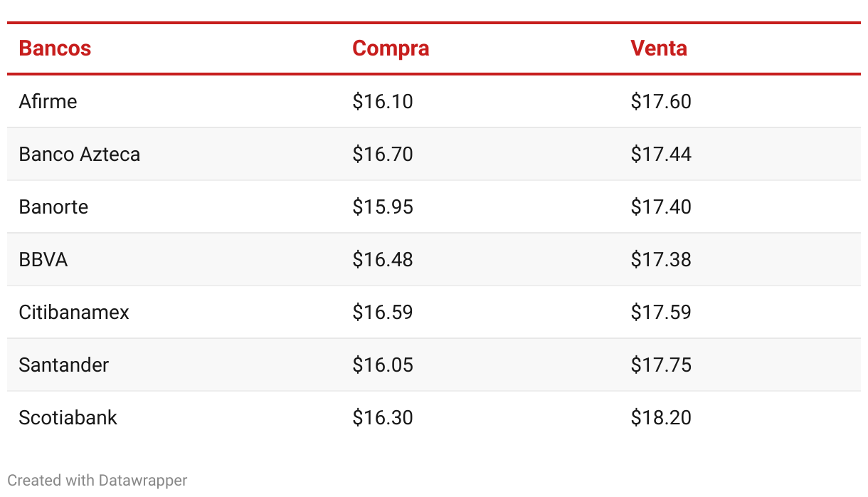868x497 pixels.
Task: Click the Compra column header
Action: 391,48
